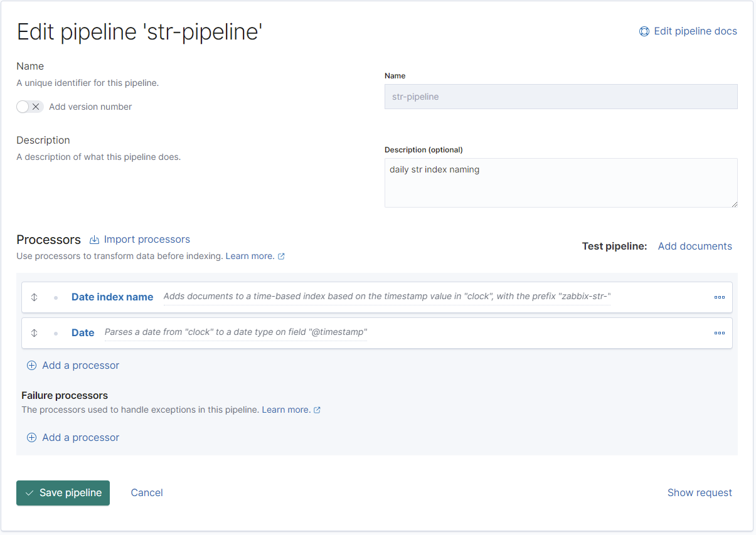Click the import icon beside Import processors
756x535 pixels.
95,240
